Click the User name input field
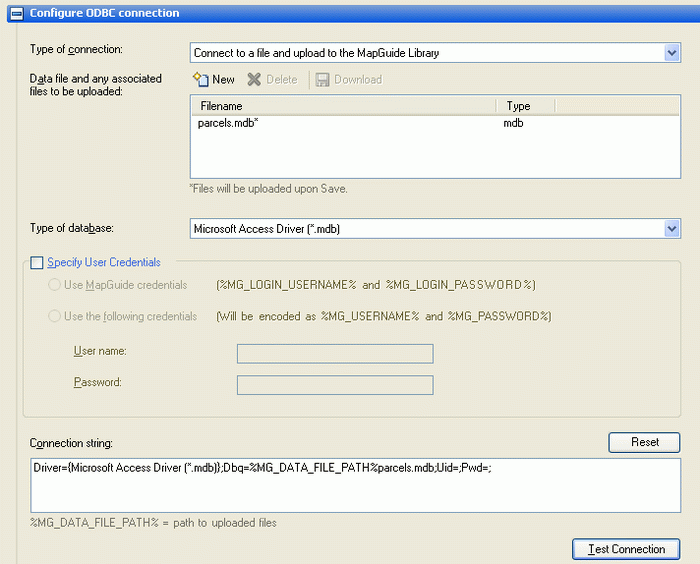The width and height of the screenshot is (700, 564). [335, 354]
